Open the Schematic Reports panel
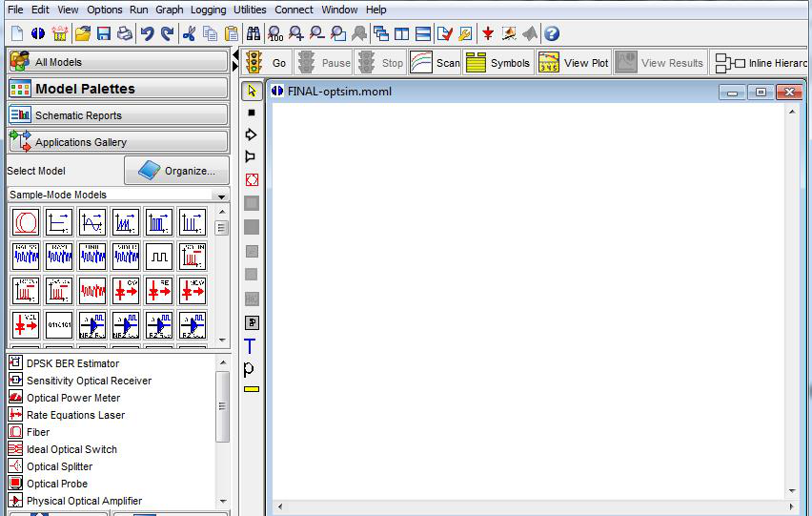 [118, 115]
